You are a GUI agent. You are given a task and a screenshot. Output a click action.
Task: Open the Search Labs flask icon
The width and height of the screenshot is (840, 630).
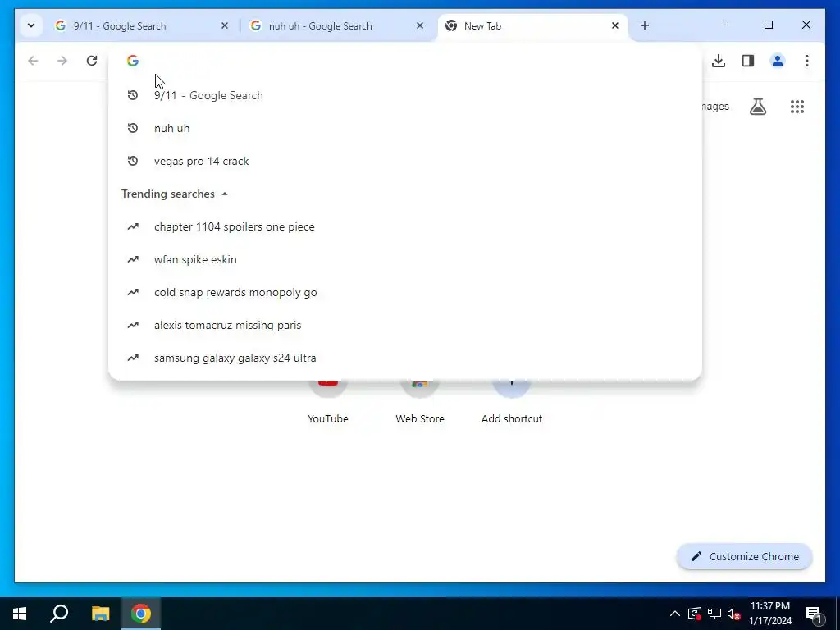point(757,107)
